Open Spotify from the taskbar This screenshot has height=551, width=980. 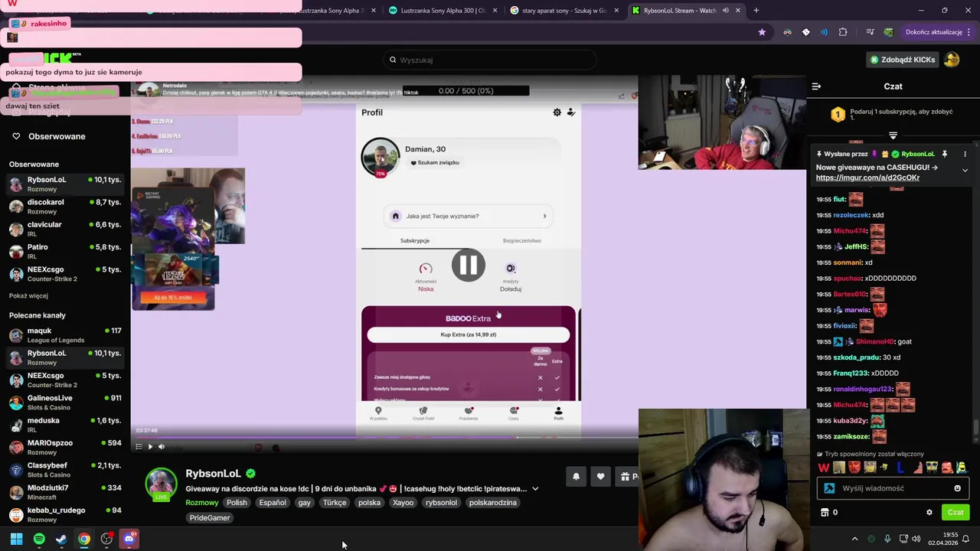click(x=39, y=539)
